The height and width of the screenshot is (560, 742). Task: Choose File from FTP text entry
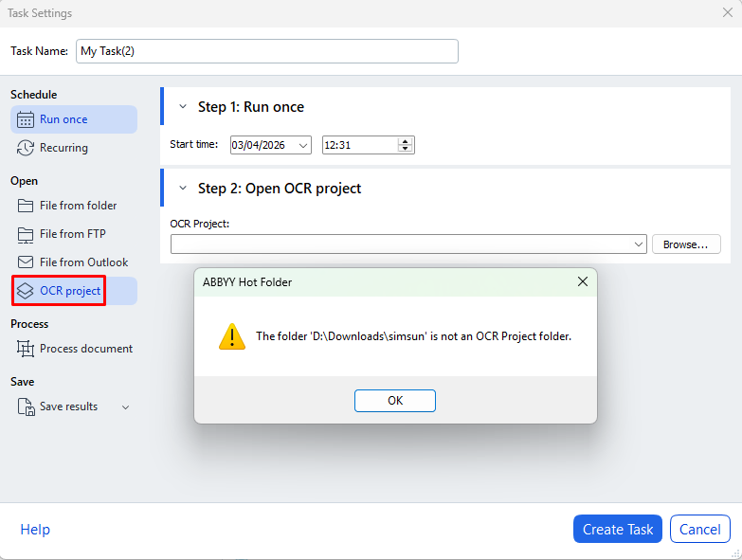(x=72, y=234)
